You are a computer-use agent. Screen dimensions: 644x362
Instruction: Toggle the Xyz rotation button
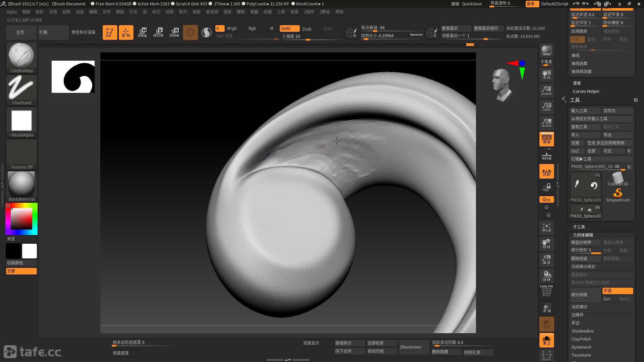click(546, 199)
